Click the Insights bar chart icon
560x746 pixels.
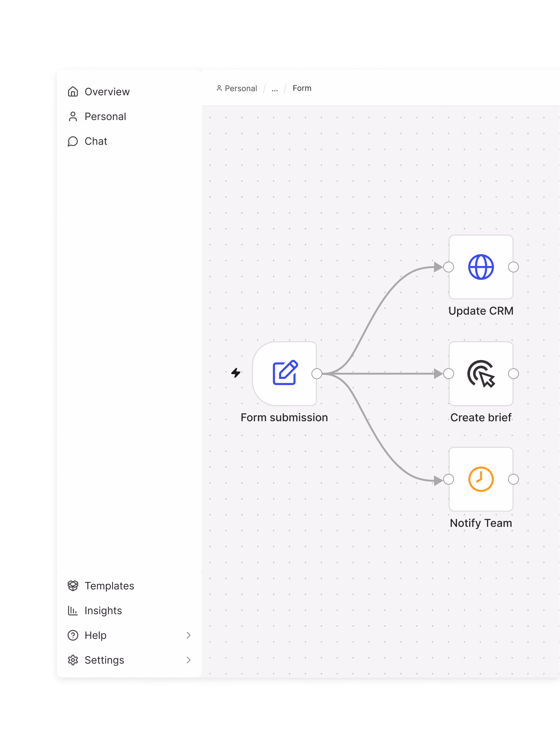73,610
